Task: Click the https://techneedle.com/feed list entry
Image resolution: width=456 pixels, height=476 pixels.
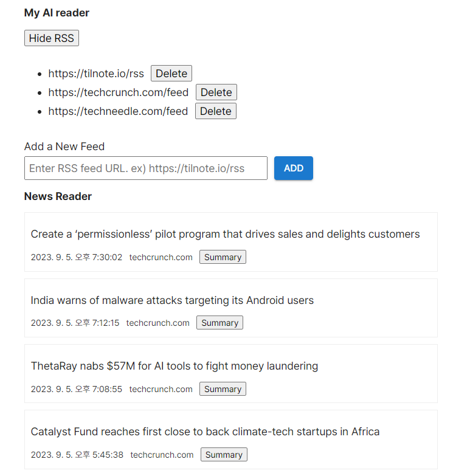Action: (x=118, y=111)
